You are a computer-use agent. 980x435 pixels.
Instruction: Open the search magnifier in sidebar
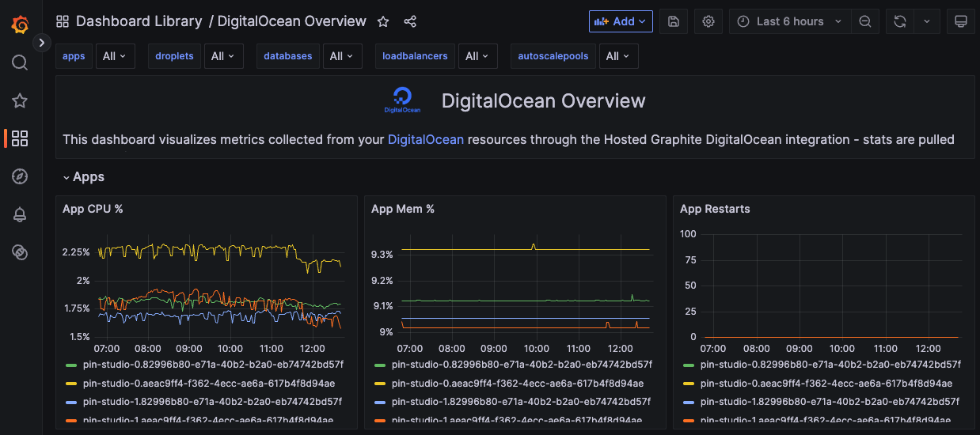click(20, 62)
